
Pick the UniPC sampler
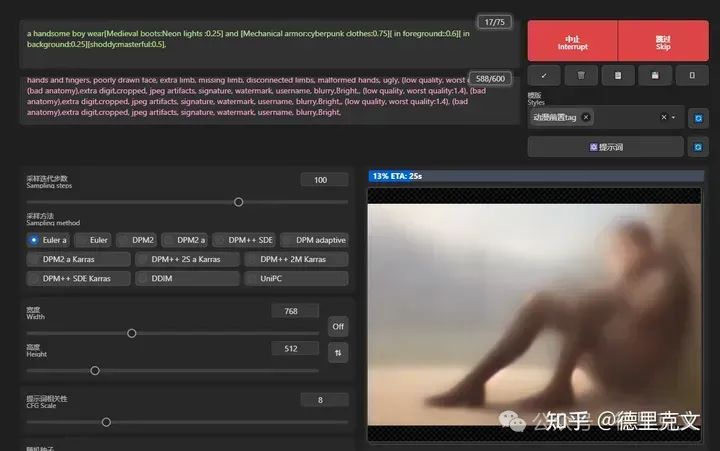point(296,279)
